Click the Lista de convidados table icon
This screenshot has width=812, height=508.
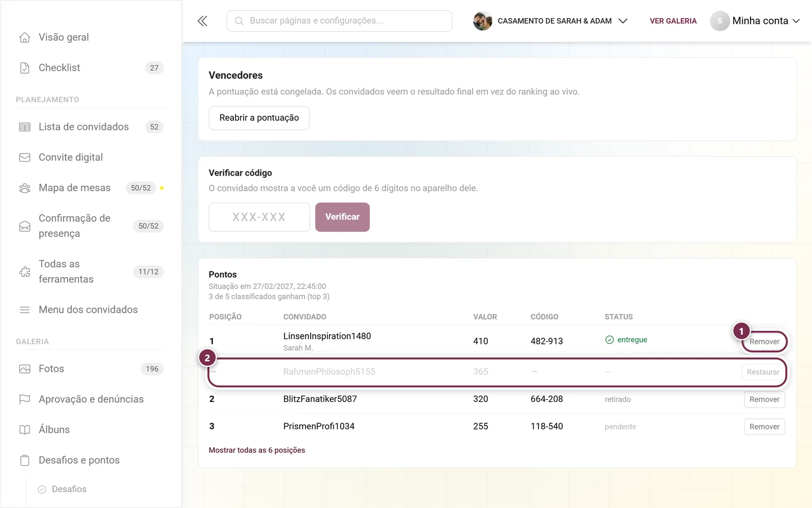pos(25,127)
